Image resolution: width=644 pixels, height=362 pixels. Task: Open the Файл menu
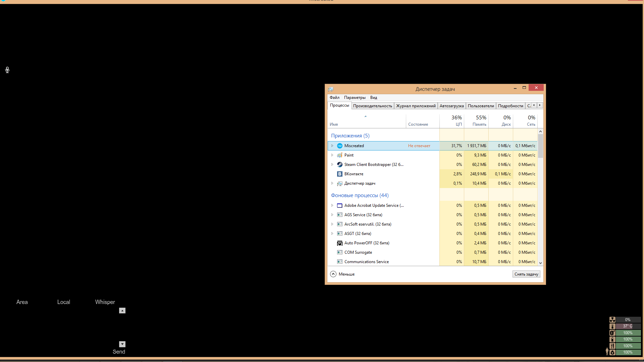pos(334,98)
